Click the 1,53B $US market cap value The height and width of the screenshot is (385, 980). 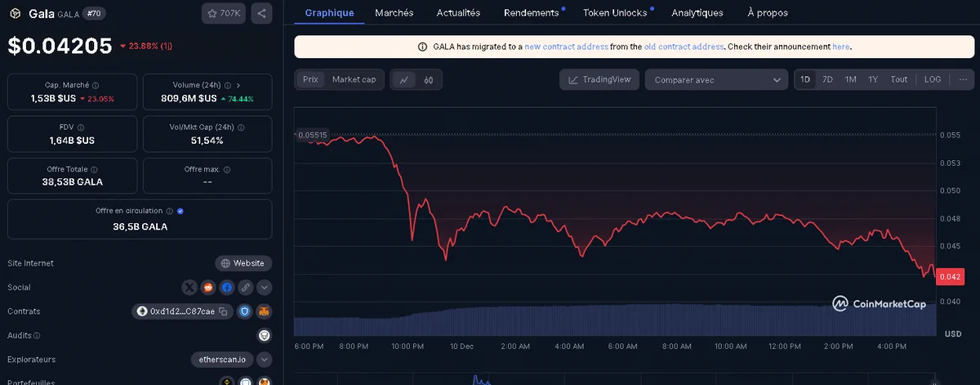[55, 98]
